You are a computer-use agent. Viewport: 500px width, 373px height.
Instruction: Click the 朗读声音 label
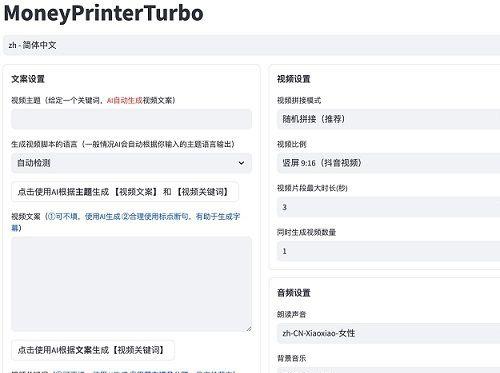pos(292,314)
